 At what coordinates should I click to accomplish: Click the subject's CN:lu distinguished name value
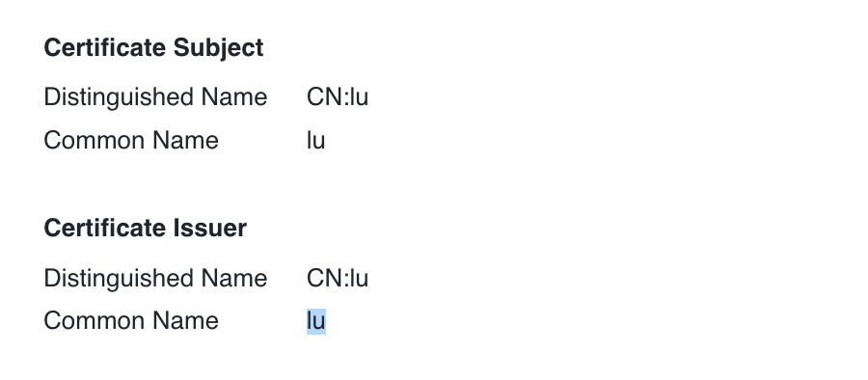338,97
